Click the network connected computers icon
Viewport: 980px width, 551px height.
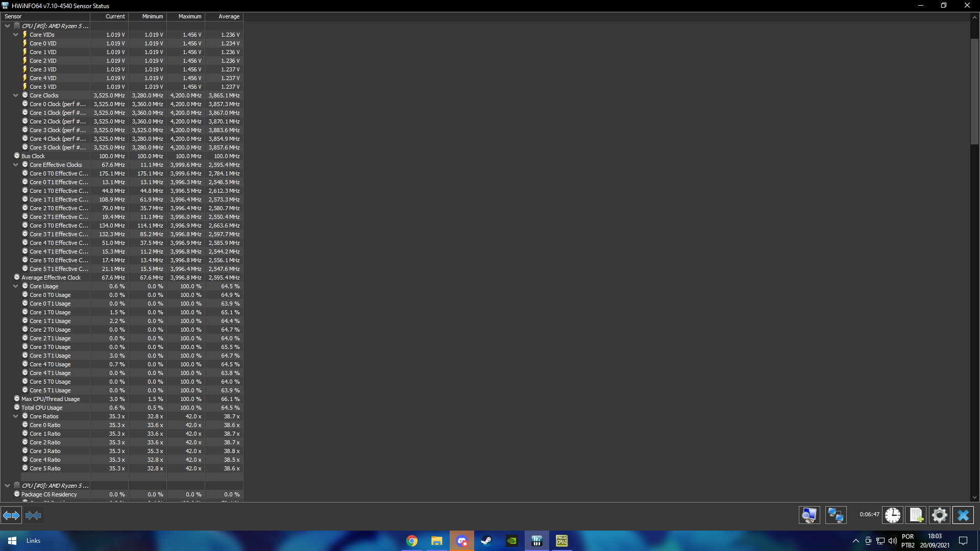[836, 515]
